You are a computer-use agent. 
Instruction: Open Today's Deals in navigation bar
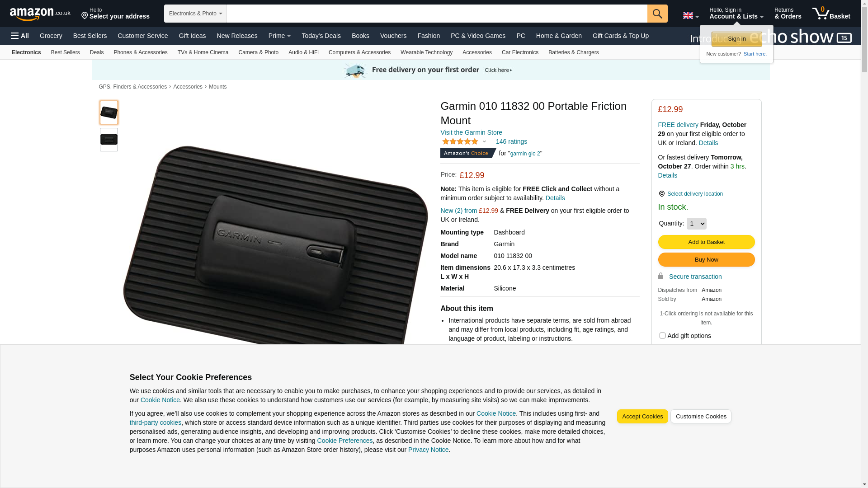[321, 36]
